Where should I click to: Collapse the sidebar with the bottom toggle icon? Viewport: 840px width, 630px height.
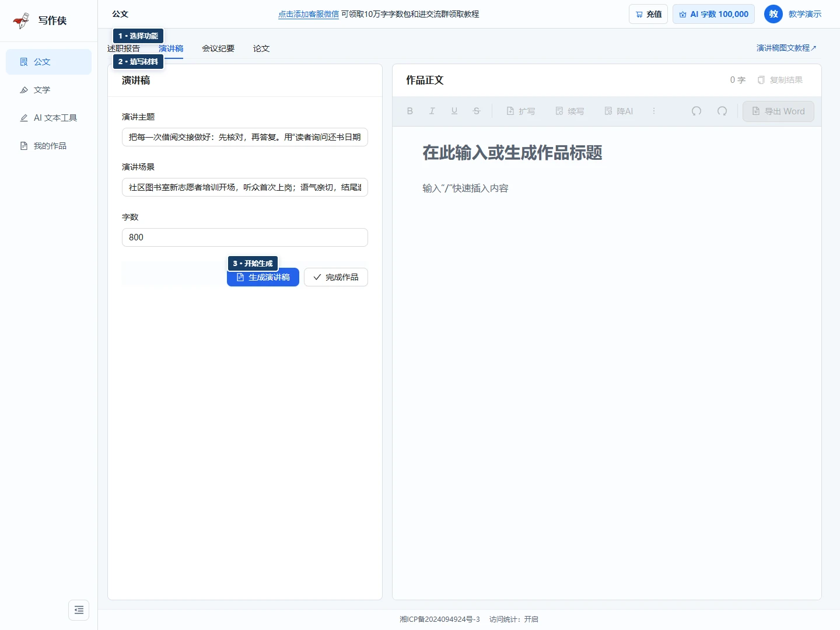click(x=79, y=610)
